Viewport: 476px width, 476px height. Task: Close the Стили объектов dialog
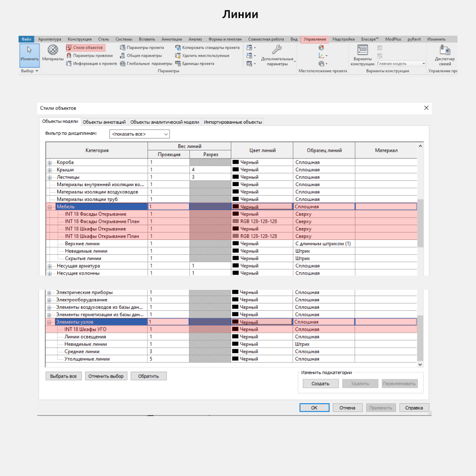[x=426, y=108]
